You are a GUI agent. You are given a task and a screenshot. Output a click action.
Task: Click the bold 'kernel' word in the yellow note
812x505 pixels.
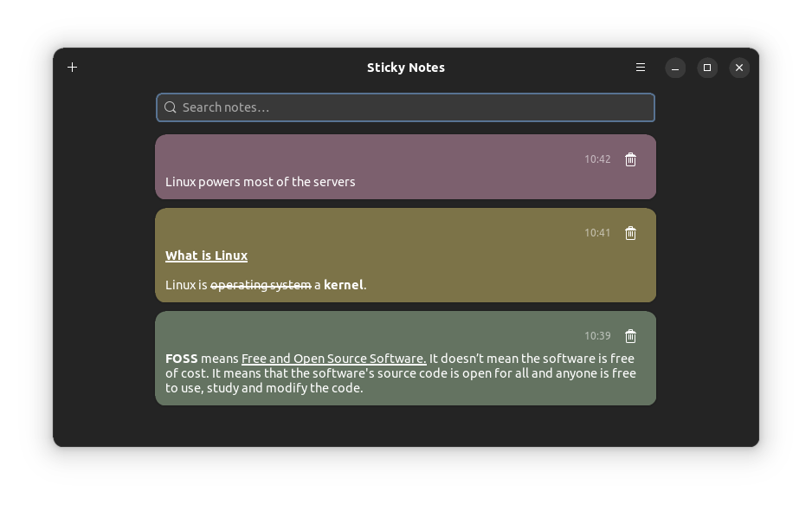(x=343, y=284)
